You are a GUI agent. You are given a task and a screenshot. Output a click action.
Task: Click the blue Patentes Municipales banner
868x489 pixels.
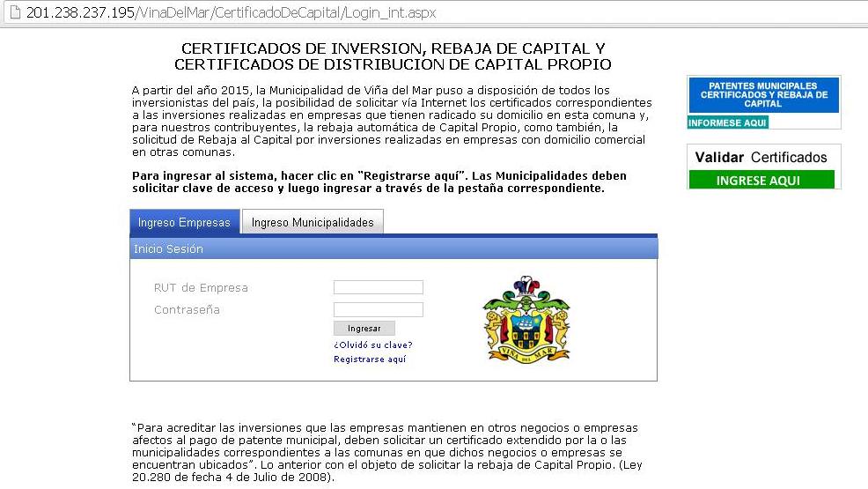(763, 95)
